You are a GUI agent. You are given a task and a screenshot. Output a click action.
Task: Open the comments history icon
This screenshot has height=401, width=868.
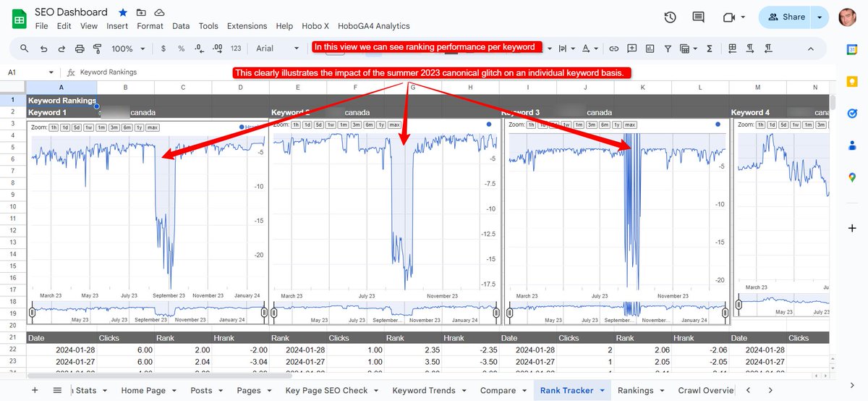[698, 17]
